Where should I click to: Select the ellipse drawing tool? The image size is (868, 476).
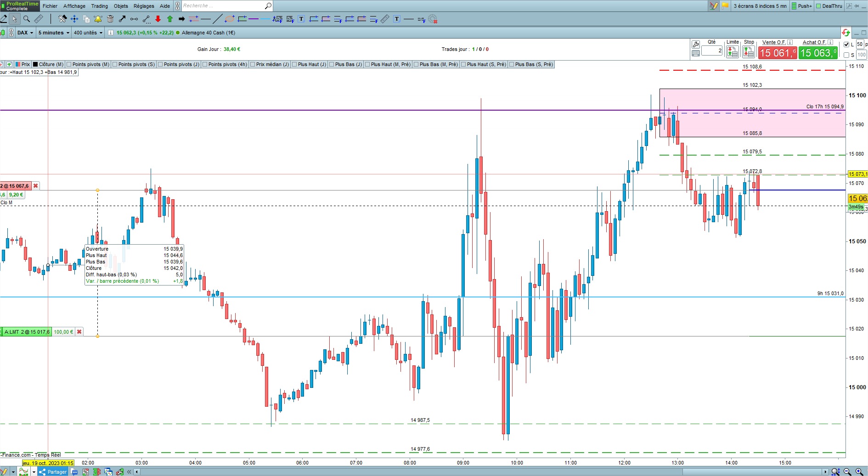pos(230,19)
